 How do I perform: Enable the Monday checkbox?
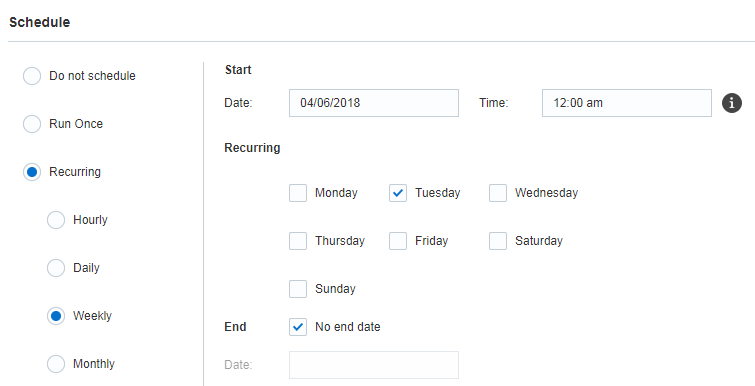298,193
